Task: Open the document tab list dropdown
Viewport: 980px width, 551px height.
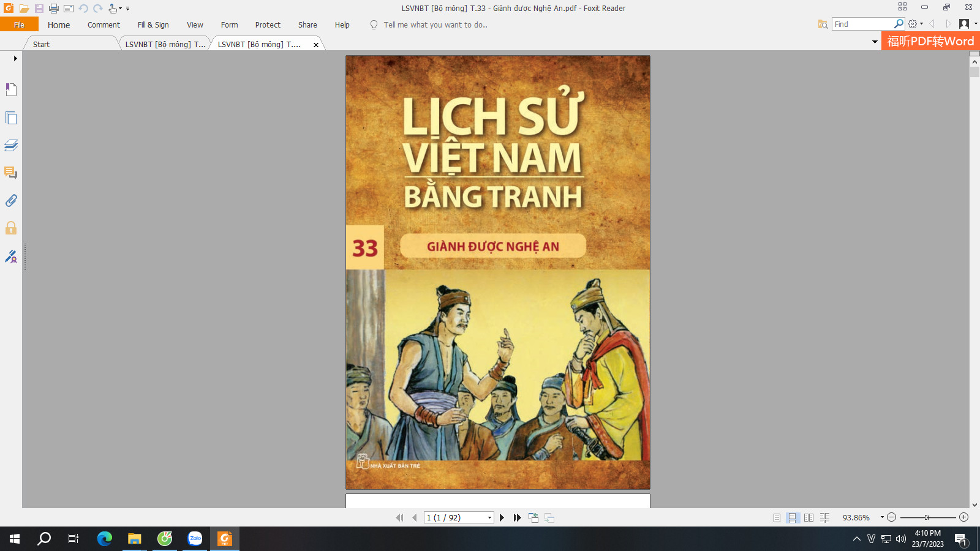Action: pyautogui.click(x=875, y=42)
